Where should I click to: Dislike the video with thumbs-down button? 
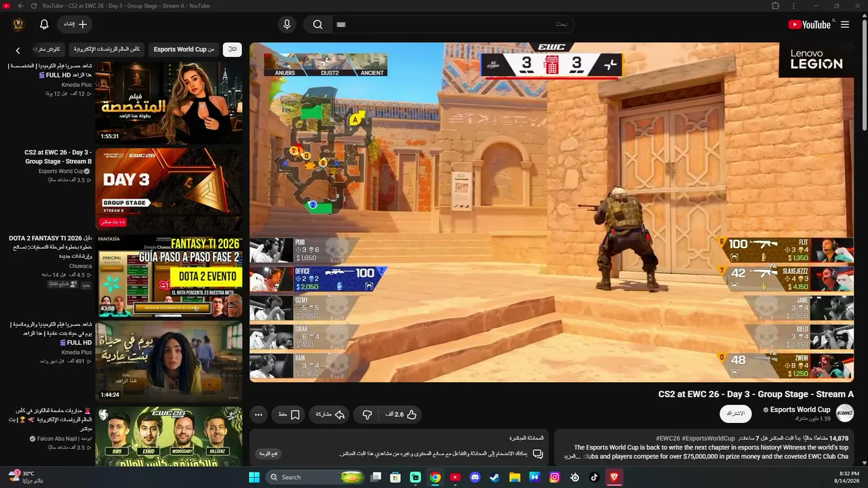(x=367, y=414)
